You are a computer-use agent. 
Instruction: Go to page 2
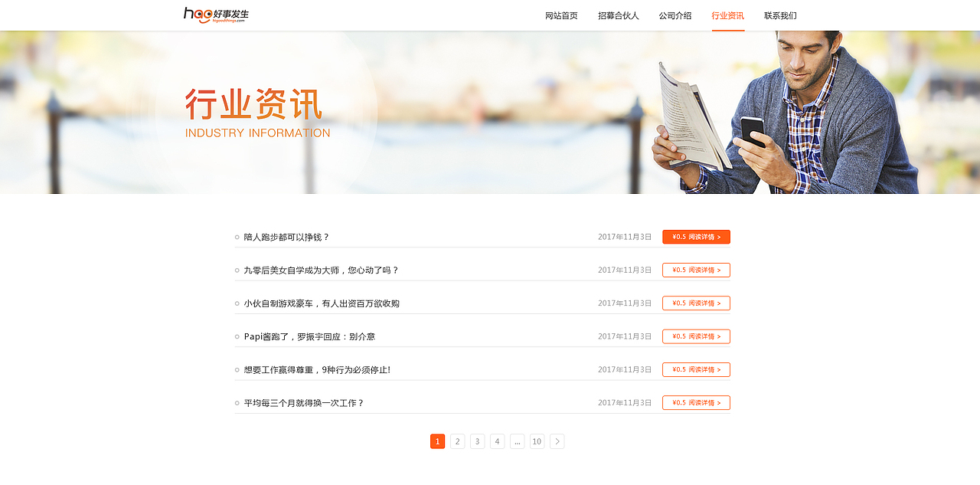point(457,441)
